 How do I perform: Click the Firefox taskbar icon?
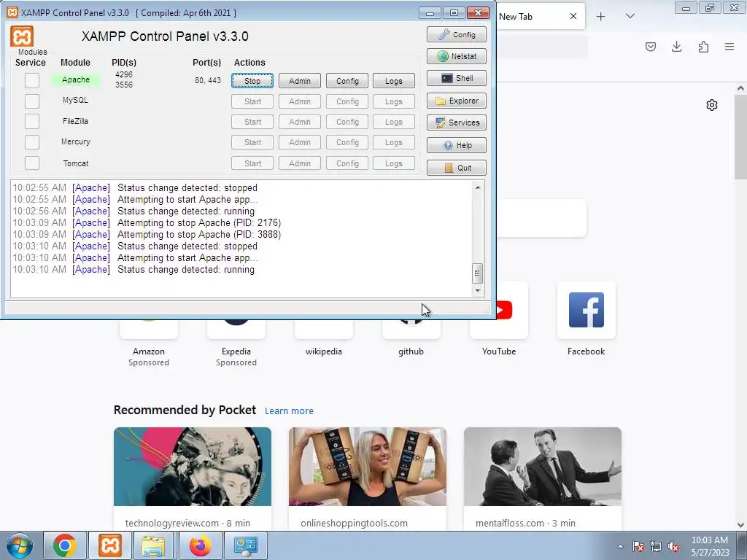pyautogui.click(x=200, y=545)
